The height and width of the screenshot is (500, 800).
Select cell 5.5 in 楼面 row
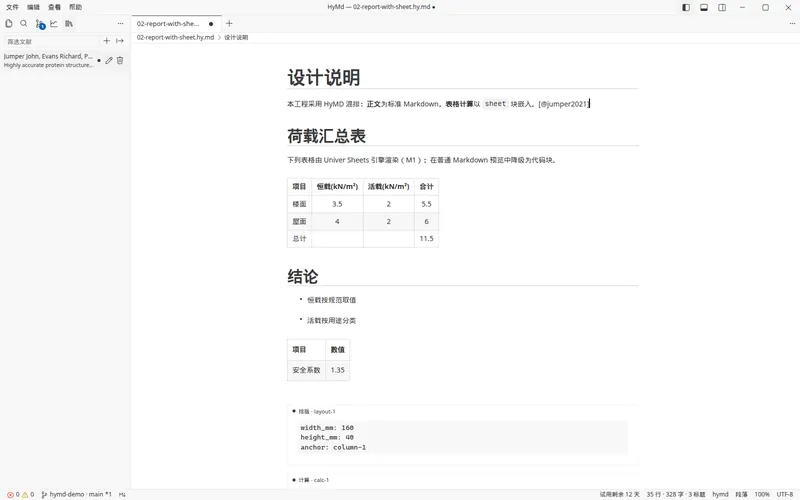[427, 204]
